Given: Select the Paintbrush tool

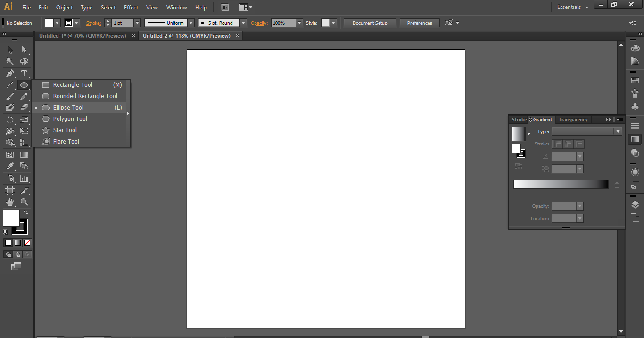Looking at the screenshot, I should 9,96.
